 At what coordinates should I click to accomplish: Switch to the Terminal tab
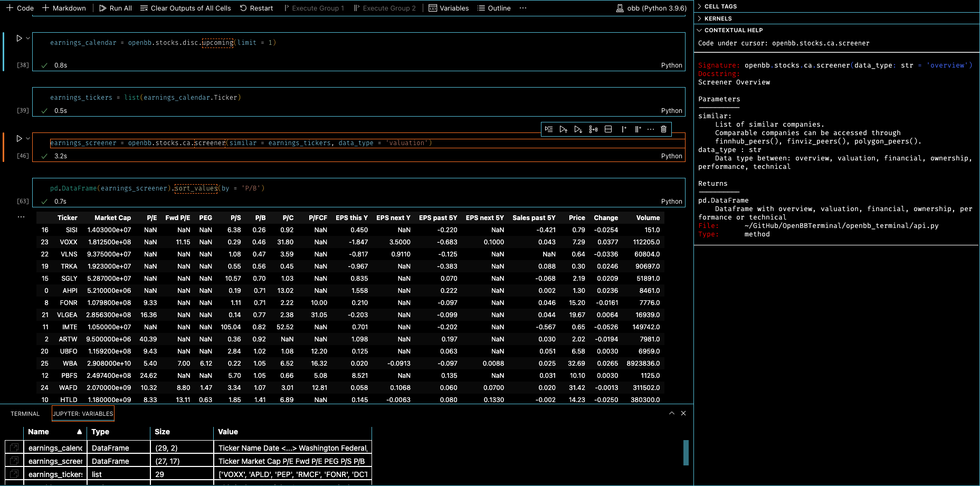[x=25, y=414]
